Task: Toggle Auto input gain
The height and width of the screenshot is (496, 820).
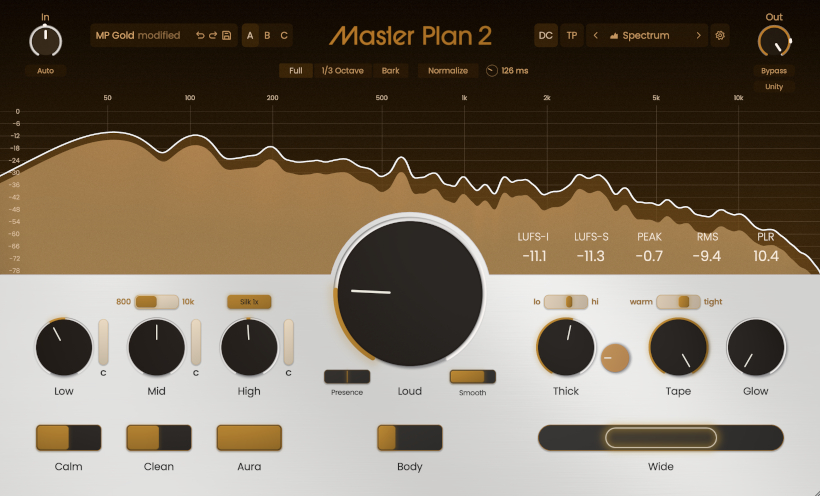Action: [x=45, y=71]
